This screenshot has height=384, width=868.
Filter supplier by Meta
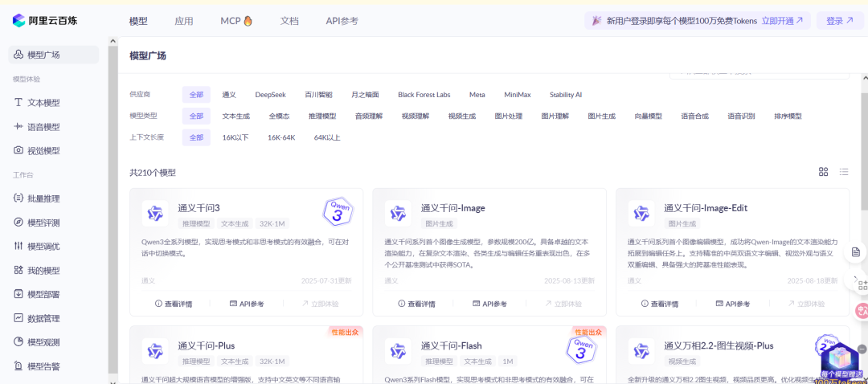coord(477,95)
